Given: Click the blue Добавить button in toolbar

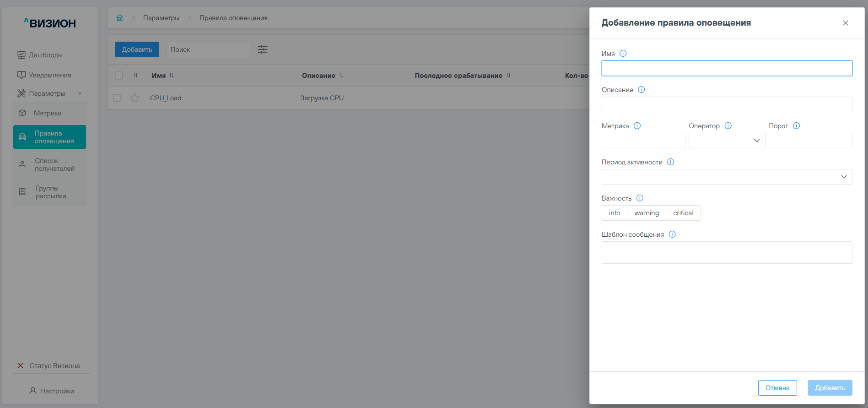Looking at the screenshot, I should pos(137,49).
